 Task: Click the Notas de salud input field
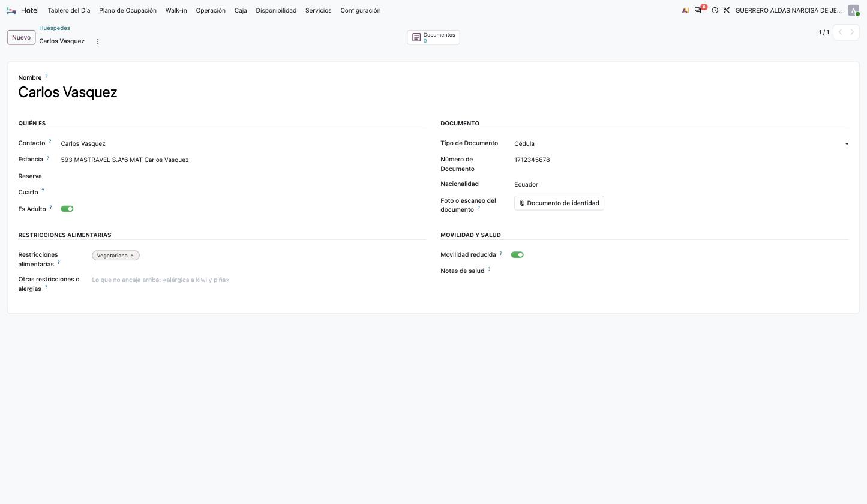pos(679,271)
